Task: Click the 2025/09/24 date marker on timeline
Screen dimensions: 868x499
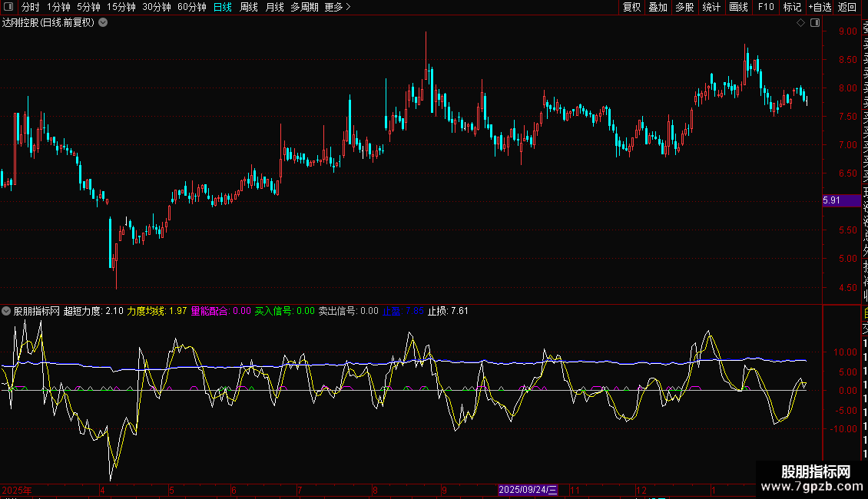Action: click(528, 490)
